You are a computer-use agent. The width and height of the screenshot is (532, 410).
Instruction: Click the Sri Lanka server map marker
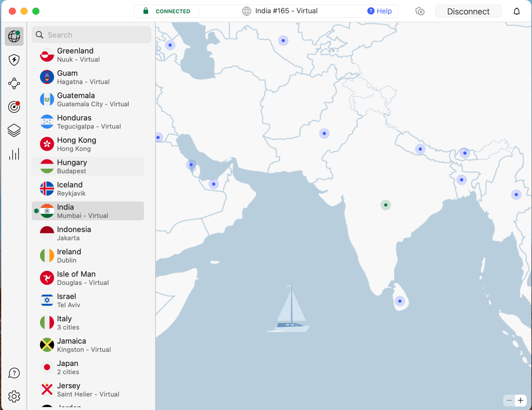click(400, 301)
